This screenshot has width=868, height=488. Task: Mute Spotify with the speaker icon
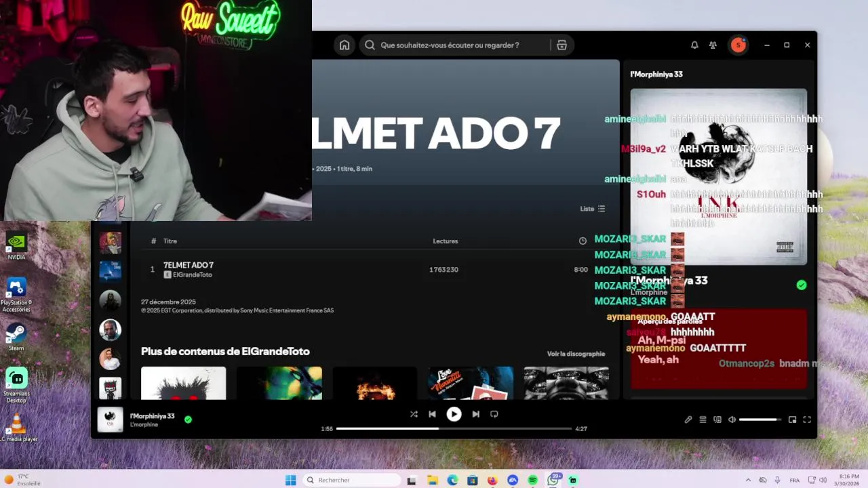click(732, 420)
